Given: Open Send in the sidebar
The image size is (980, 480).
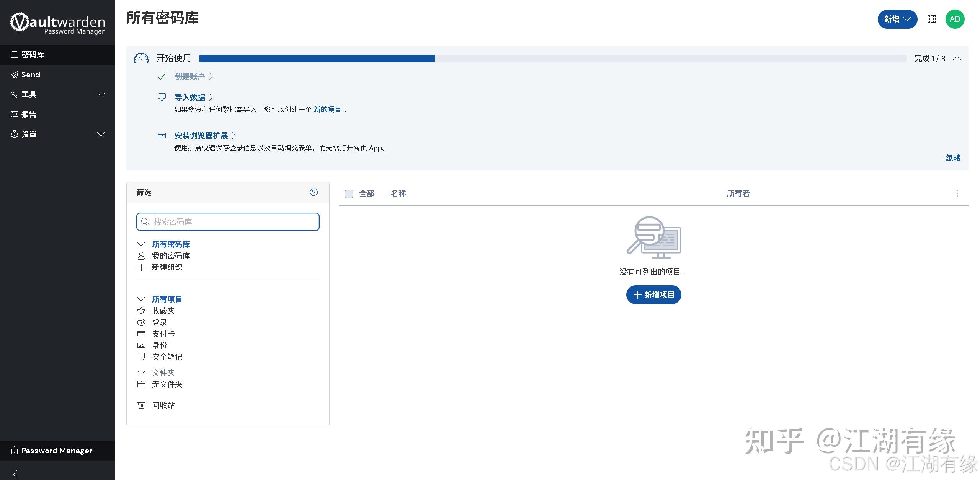Looking at the screenshot, I should tap(31, 75).
